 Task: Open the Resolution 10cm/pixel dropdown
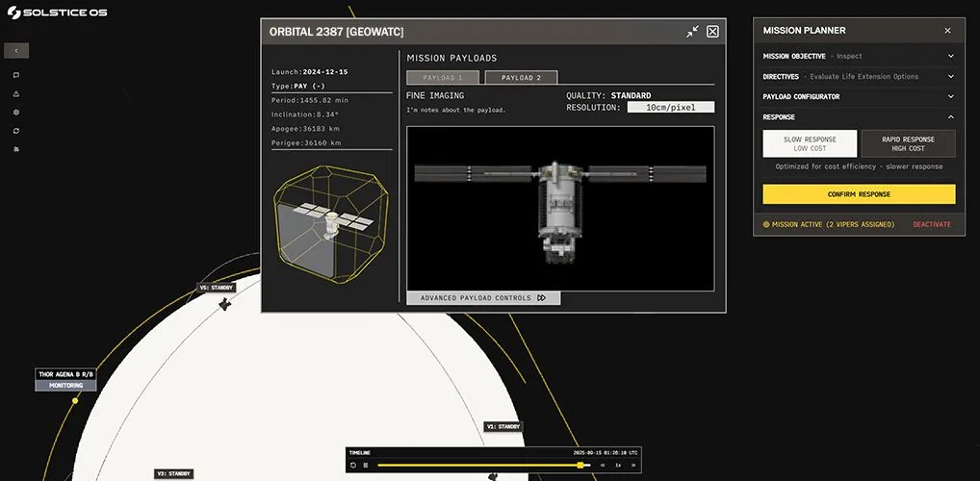(x=671, y=108)
